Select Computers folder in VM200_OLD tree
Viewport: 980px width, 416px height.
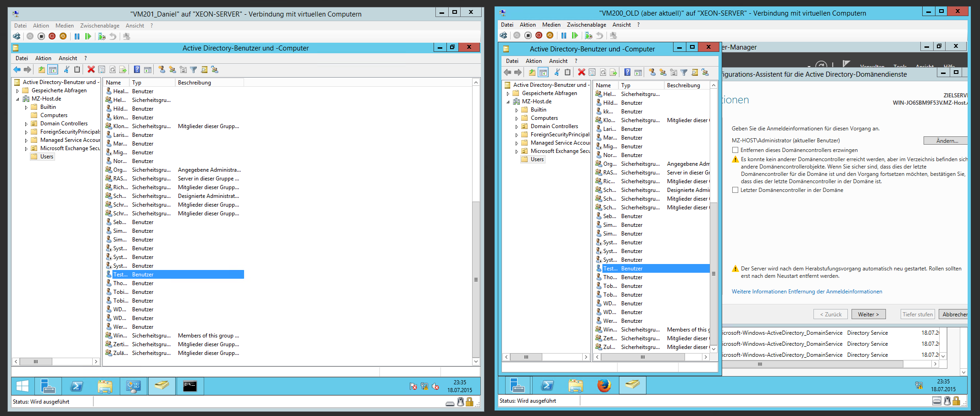pyautogui.click(x=544, y=118)
